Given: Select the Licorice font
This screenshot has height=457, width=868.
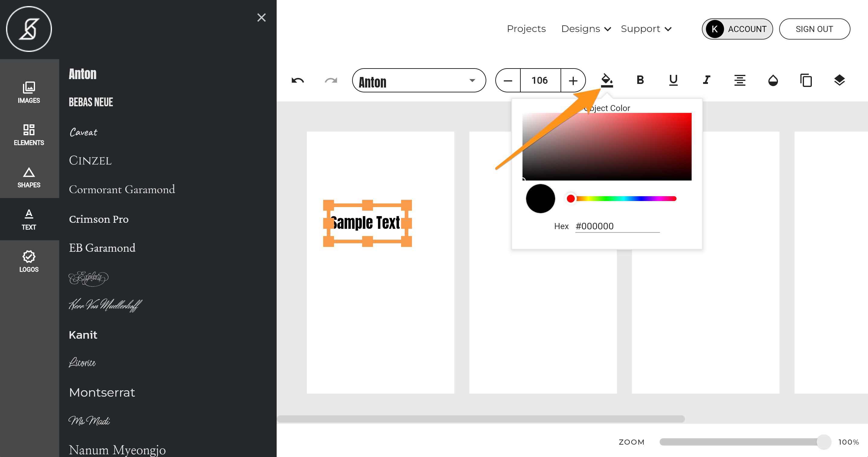Looking at the screenshot, I should coord(82,362).
